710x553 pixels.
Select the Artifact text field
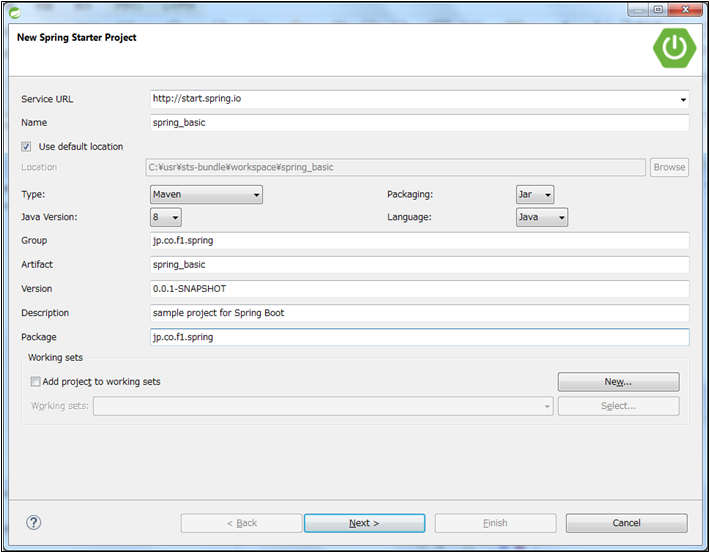click(419, 265)
